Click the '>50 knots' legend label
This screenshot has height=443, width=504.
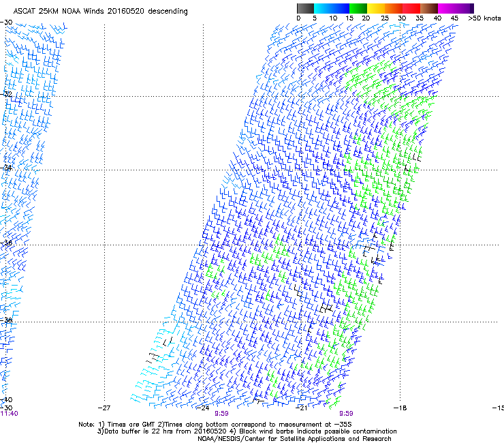tap(484, 18)
